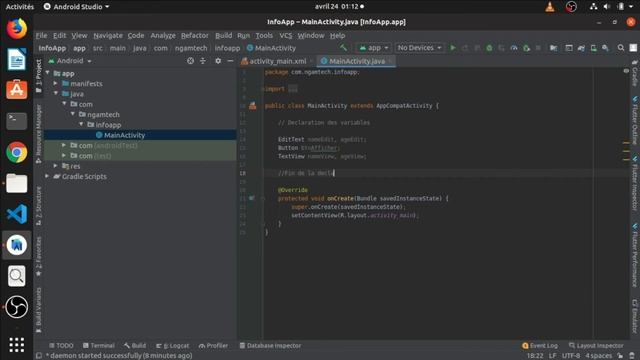
Task: Open AVD Manager icon in the toolbar
Action: click(x=593, y=48)
